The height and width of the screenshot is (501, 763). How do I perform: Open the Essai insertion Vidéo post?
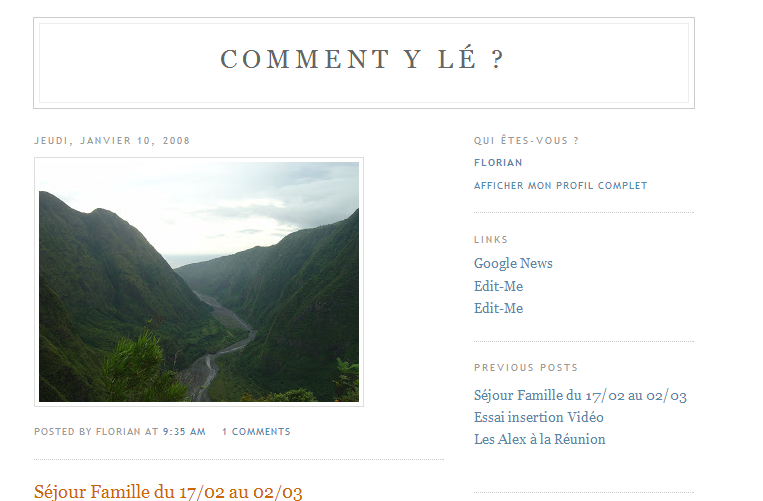[539, 417]
